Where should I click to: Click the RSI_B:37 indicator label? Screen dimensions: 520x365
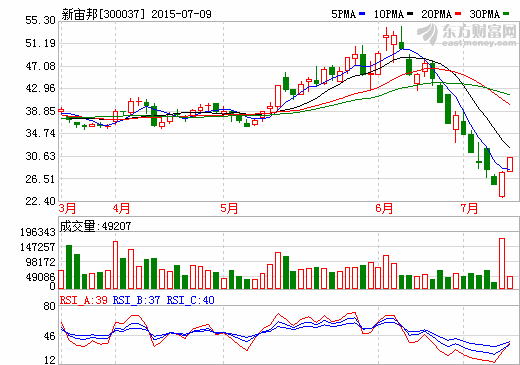[136, 300]
